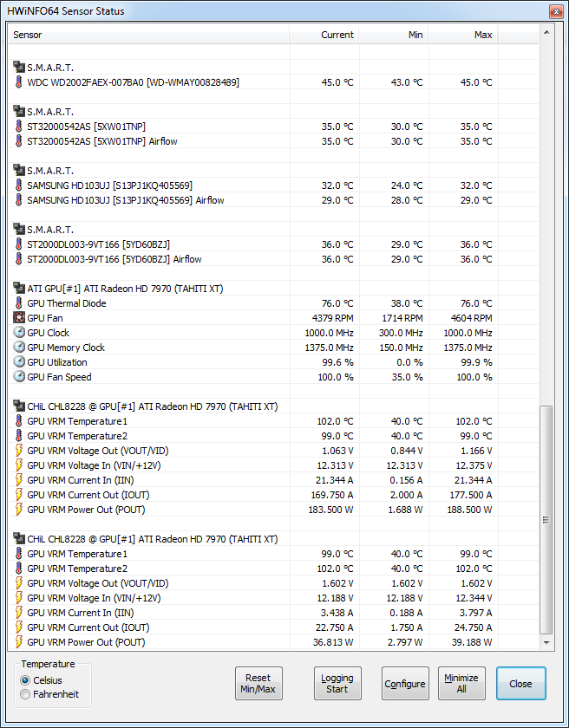
Task: Click the thermometer icon beside ST32000542AS [5XW01TNP] showing 30.0 °C minimum (non-Airflow row)
Action: tap(18, 127)
